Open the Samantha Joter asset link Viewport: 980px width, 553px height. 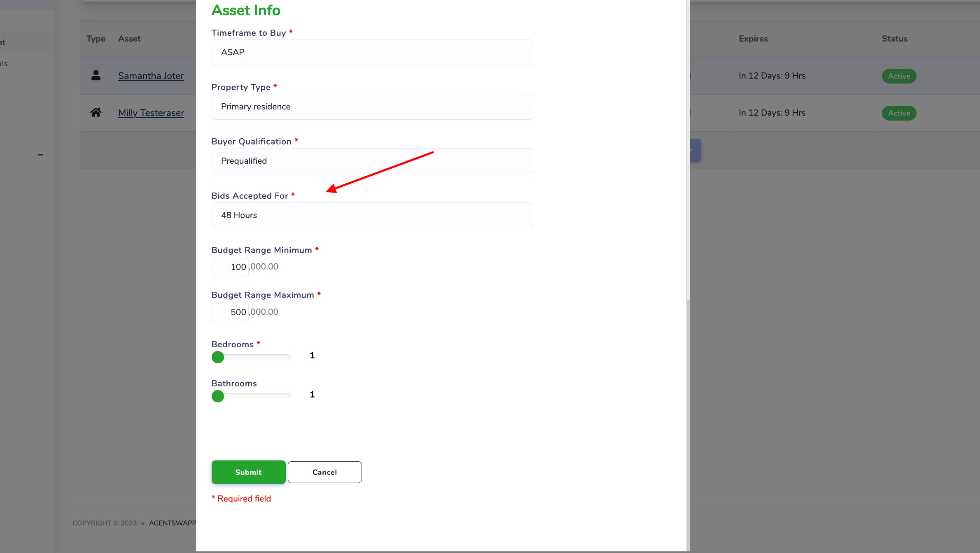[x=151, y=76]
